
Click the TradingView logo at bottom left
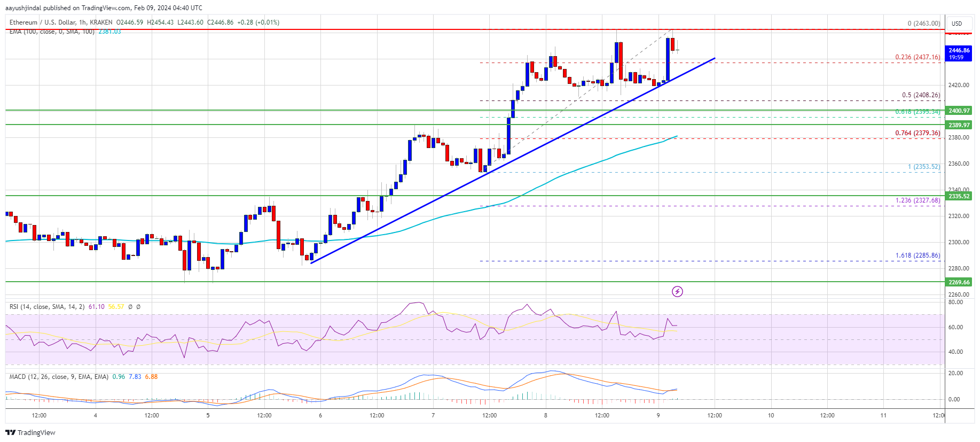(32, 432)
